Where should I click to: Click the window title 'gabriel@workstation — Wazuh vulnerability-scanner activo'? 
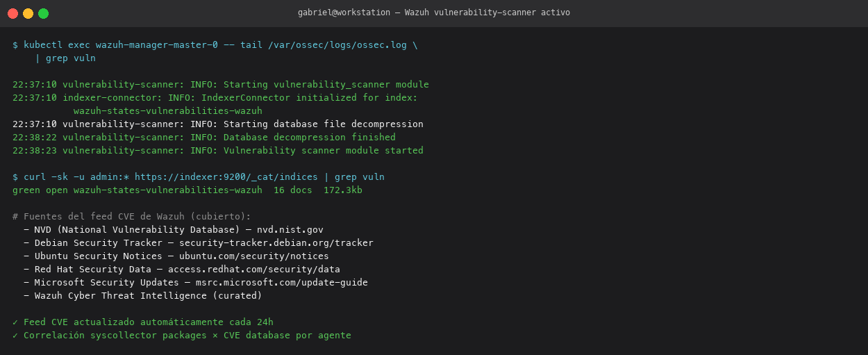(x=434, y=13)
